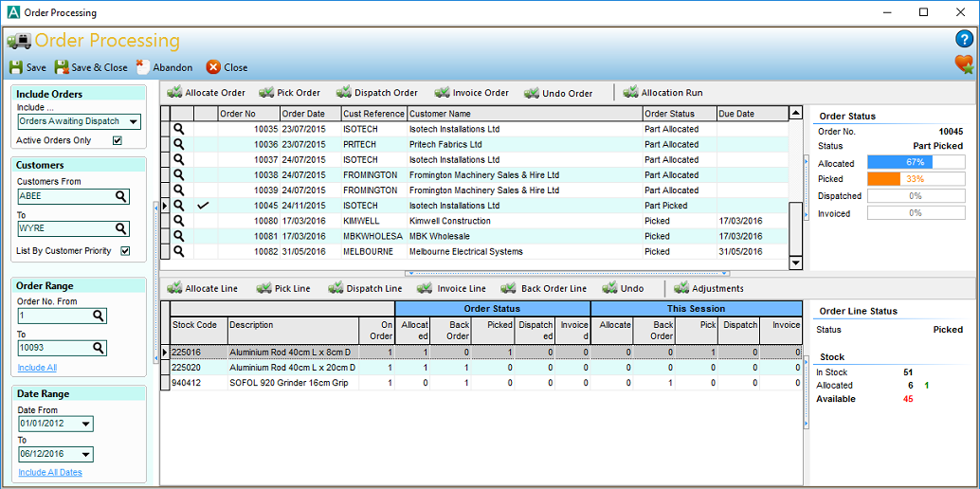This screenshot has width=980, height=489.
Task: Click the red Close toolbar button
Action: [227, 67]
